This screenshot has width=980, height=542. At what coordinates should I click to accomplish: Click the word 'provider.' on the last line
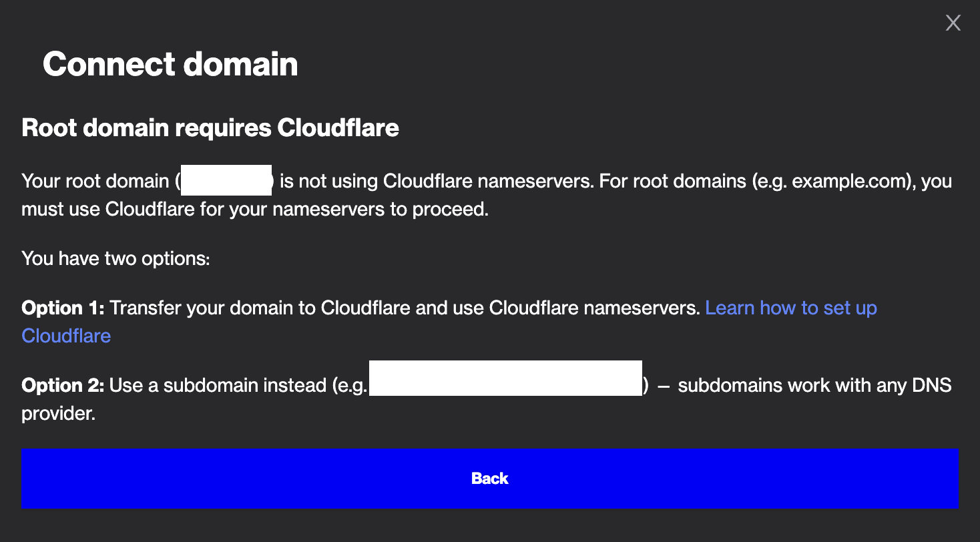(59, 414)
